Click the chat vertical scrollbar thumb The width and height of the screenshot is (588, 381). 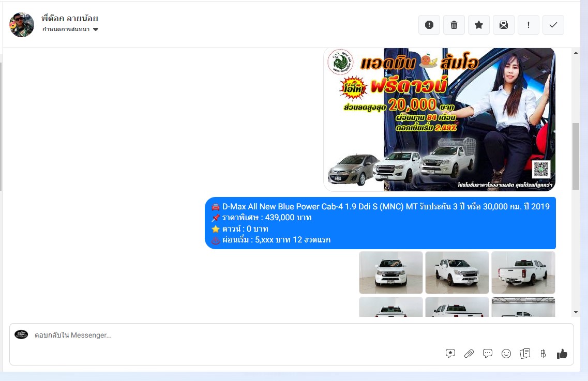coord(576,156)
